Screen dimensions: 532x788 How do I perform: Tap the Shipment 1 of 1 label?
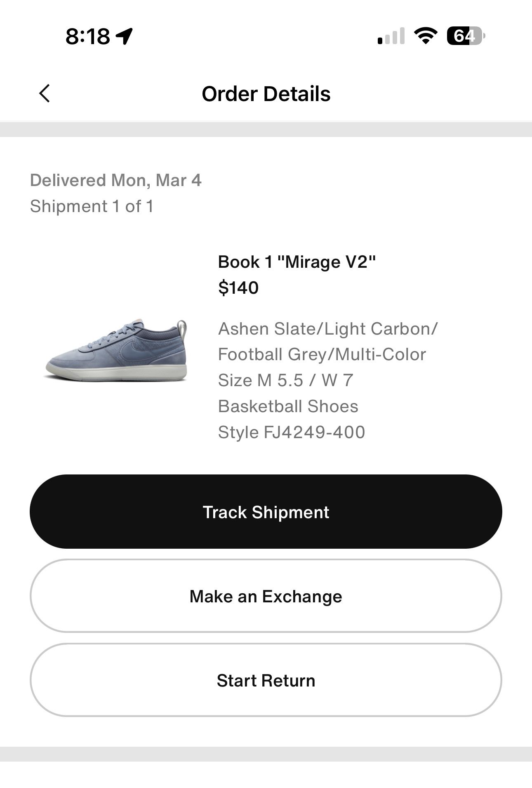tap(92, 206)
